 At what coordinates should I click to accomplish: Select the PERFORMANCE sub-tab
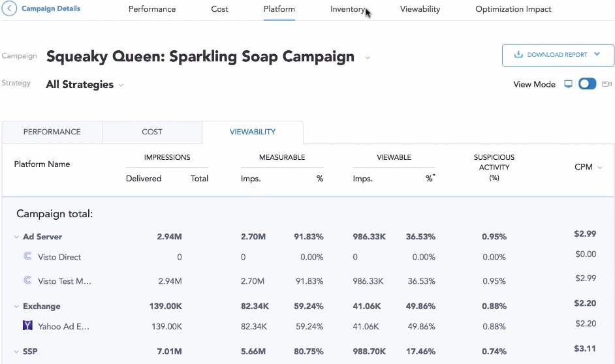tap(52, 132)
